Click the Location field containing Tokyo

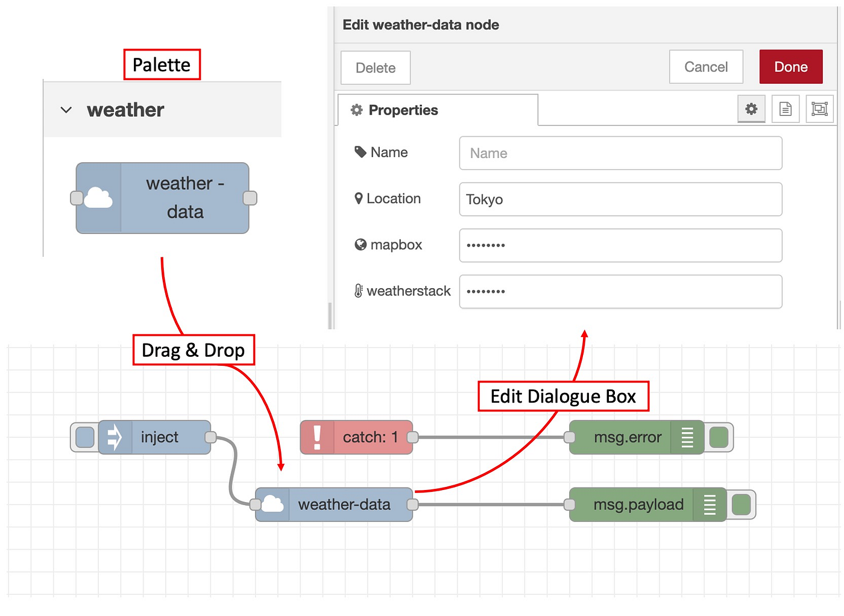pos(620,199)
